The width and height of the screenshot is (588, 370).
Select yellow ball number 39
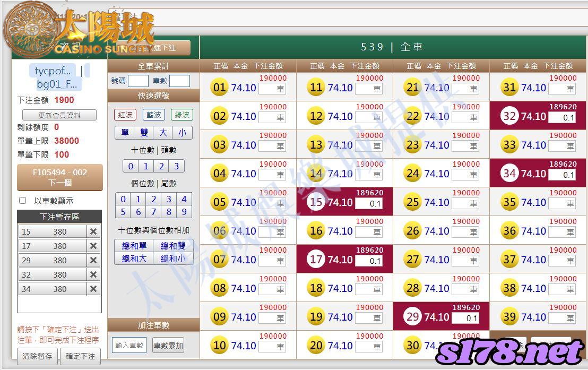[x=509, y=317]
